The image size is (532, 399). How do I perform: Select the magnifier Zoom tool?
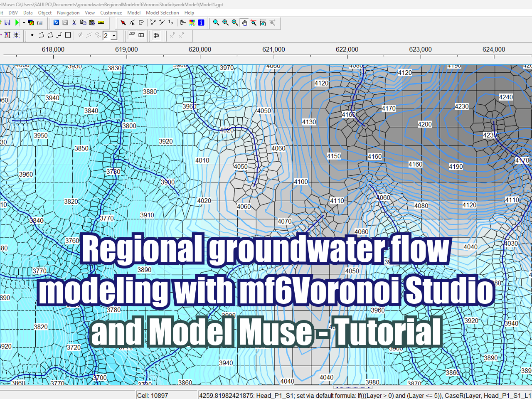pyautogui.click(x=216, y=22)
